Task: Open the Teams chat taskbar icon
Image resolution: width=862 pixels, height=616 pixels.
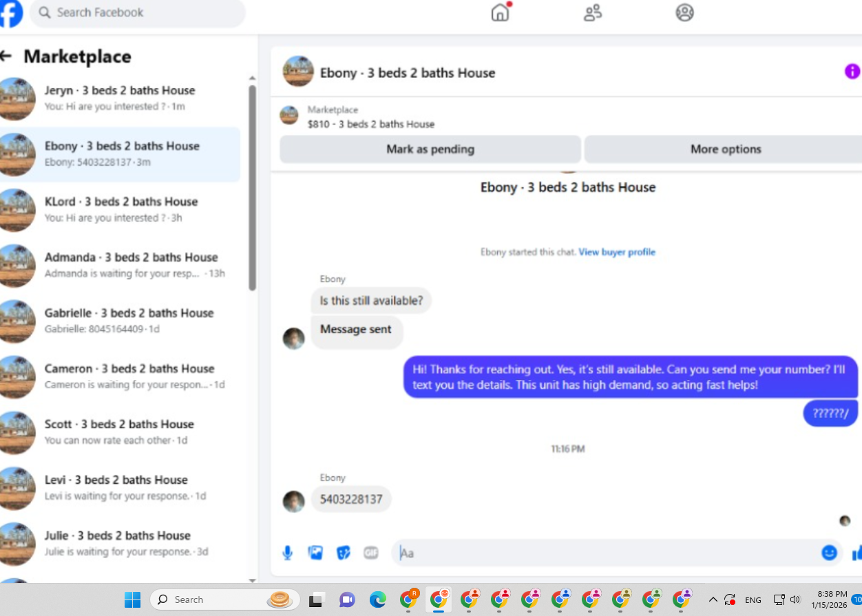Action: 347,599
